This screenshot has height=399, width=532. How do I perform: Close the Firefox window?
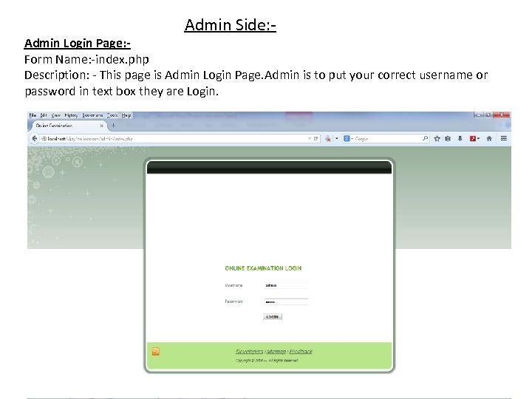pyautogui.click(x=502, y=115)
